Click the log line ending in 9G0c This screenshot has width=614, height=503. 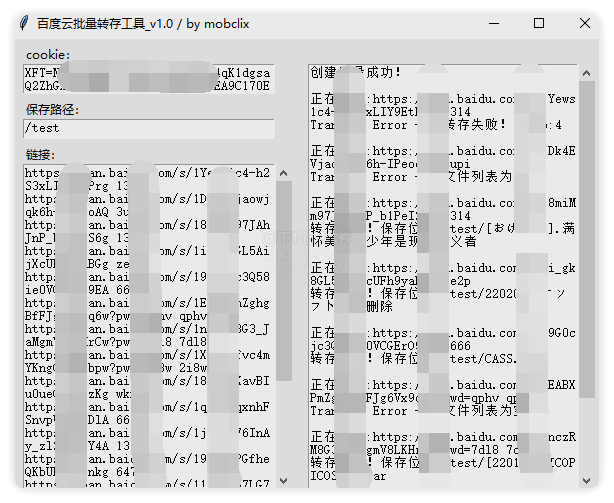coord(443,333)
